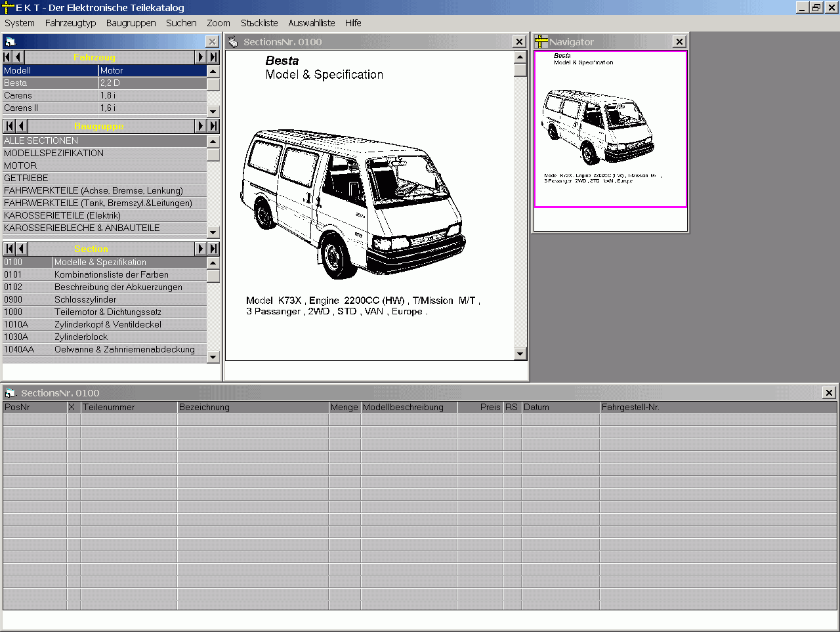This screenshot has height=632, width=840.
Task: Select FAHRWERKTEILE (Tank, Bremszyl.&Leitungen) group
Action: tap(104, 203)
